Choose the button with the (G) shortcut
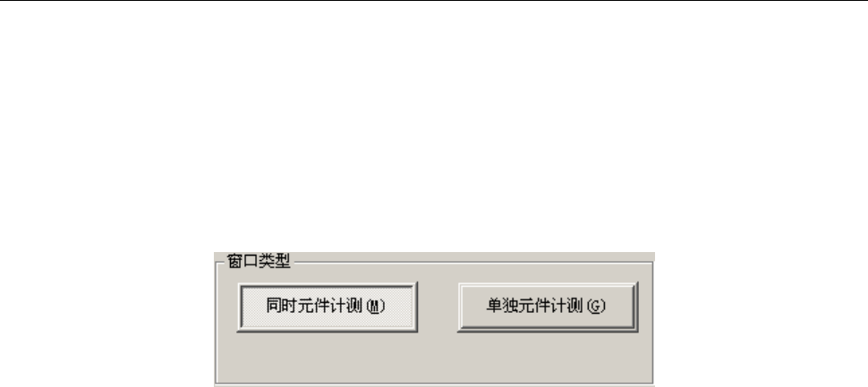This screenshot has width=868, height=387. pyautogui.click(x=548, y=307)
